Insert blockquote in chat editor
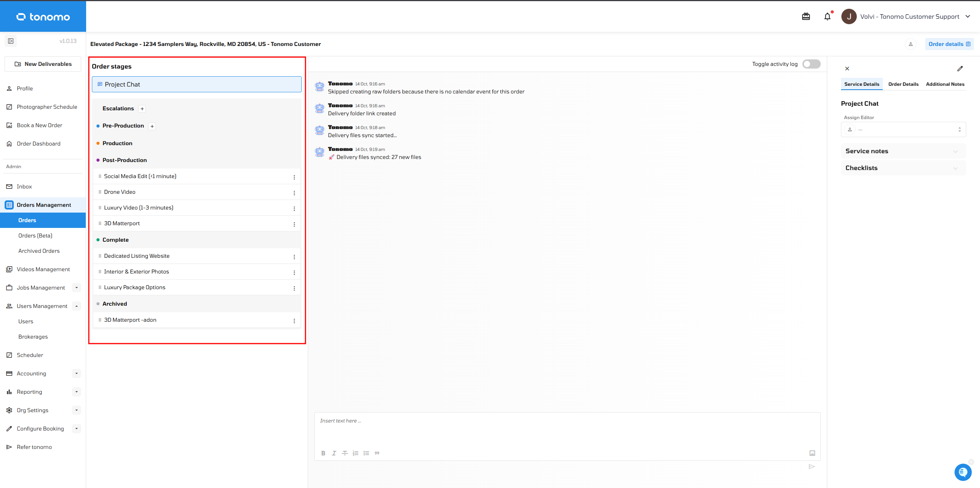The height and width of the screenshot is (488, 980). [377, 453]
